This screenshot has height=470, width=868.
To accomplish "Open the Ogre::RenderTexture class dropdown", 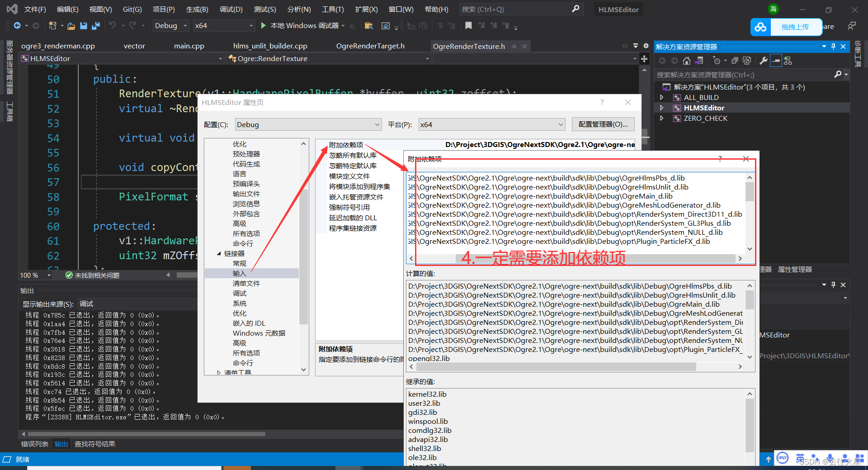I will pyautogui.click(x=329, y=58).
